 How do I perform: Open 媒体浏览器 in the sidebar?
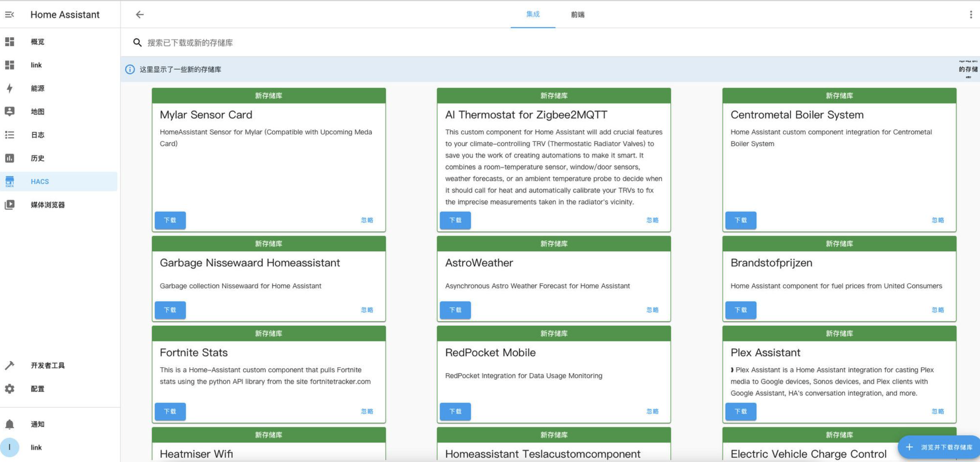tap(59, 205)
